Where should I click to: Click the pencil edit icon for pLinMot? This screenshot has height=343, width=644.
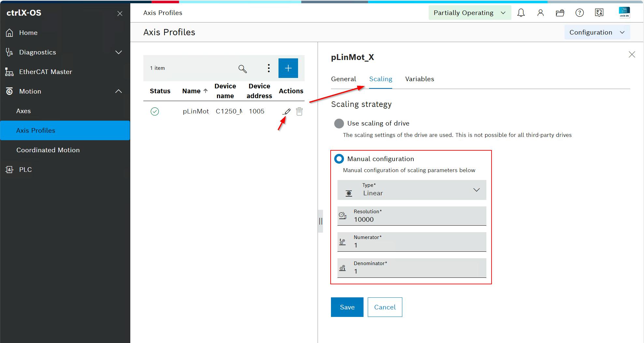point(287,112)
